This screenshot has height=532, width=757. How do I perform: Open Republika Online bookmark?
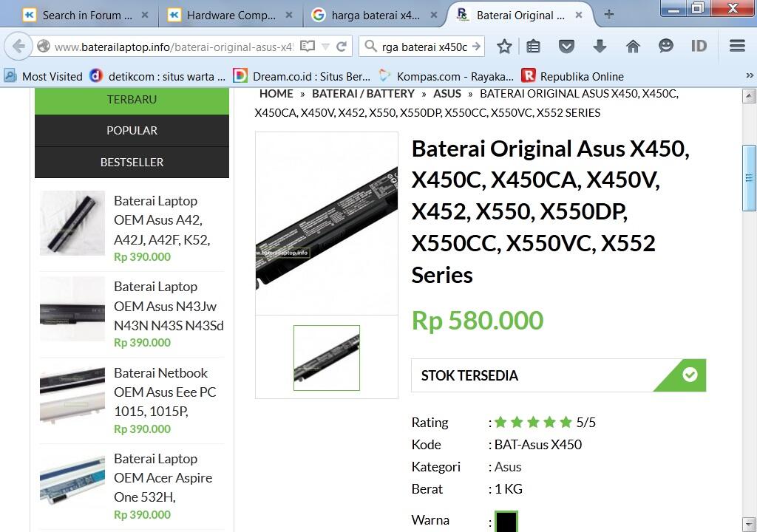[x=573, y=76]
